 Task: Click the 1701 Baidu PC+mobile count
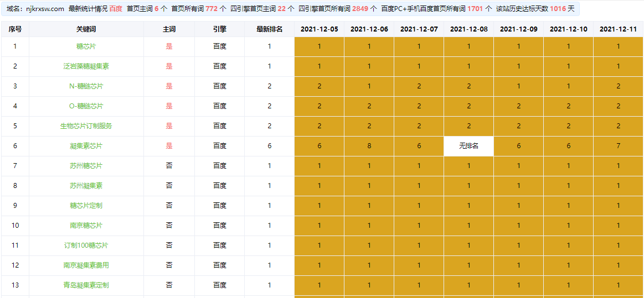[476, 9]
